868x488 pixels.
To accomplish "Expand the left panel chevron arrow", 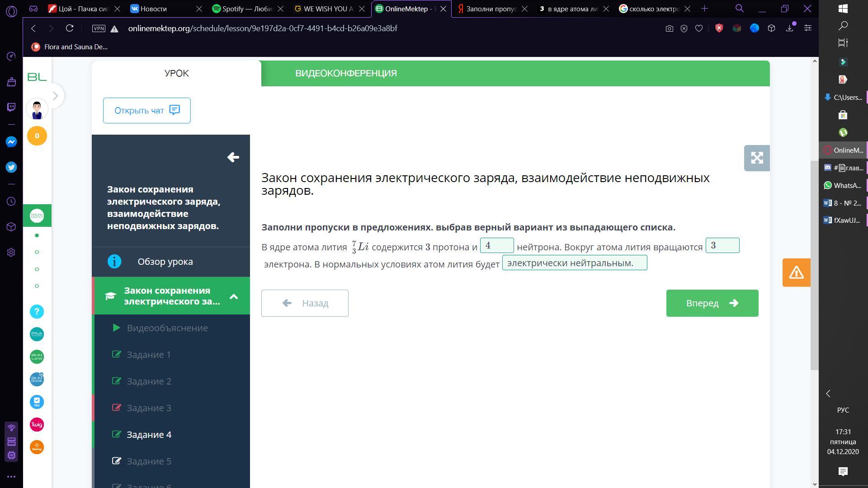I will 55,96.
